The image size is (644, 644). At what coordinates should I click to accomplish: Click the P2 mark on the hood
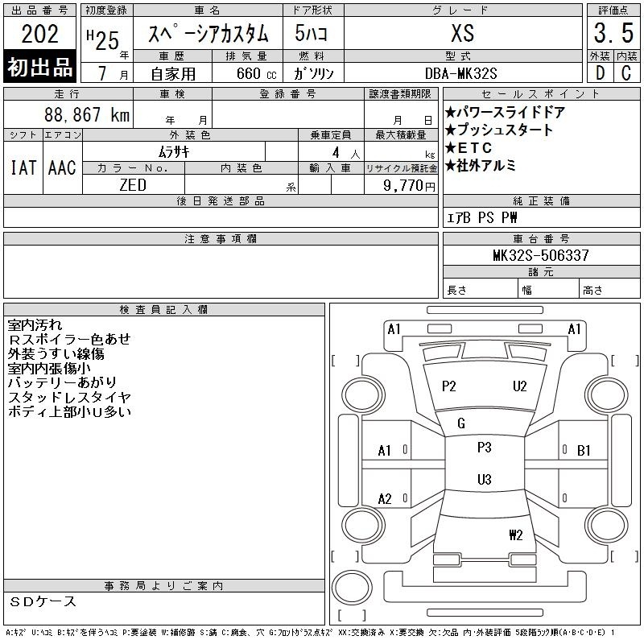coord(448,386)
